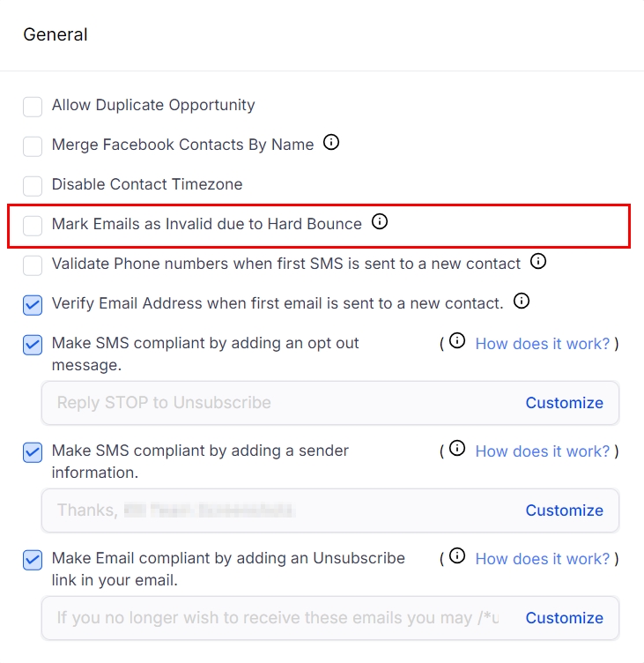
Task: Click info icon for Validate Phone numbers
Action: pyautogui.click(x=539, y=262)
